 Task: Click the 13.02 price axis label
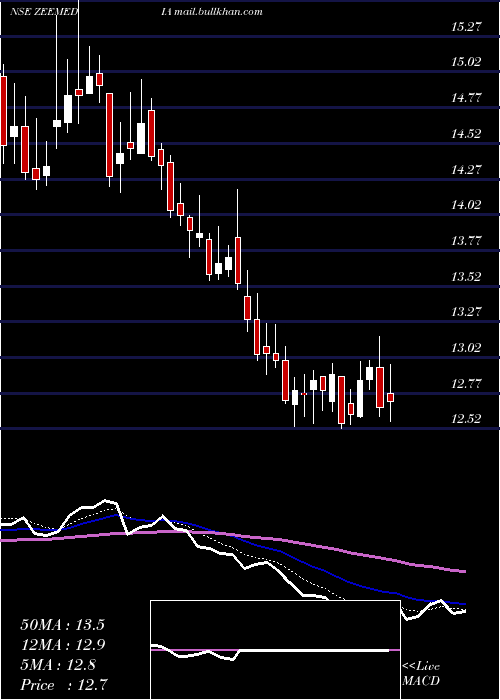[467, 347]
